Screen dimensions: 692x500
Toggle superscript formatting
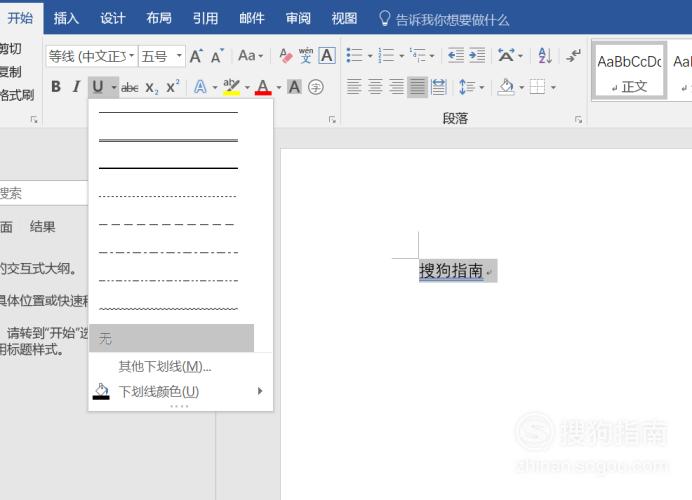click(x=173, y=86)
